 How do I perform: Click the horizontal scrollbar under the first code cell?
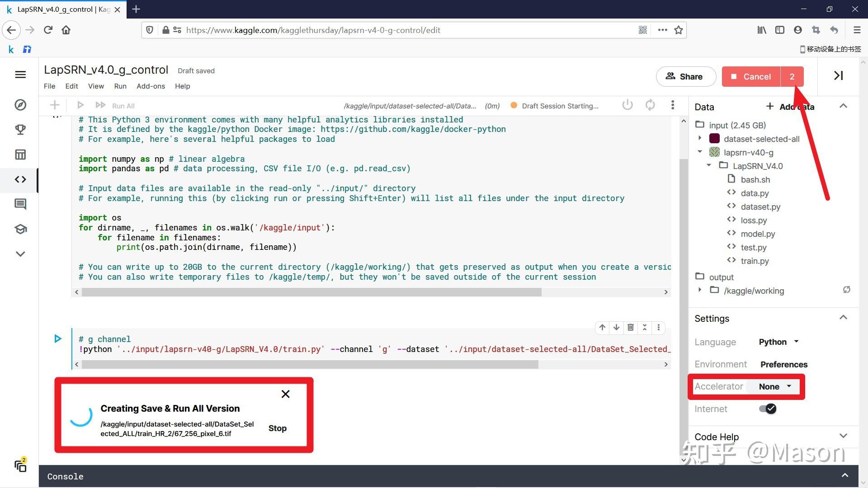(311, 292)
